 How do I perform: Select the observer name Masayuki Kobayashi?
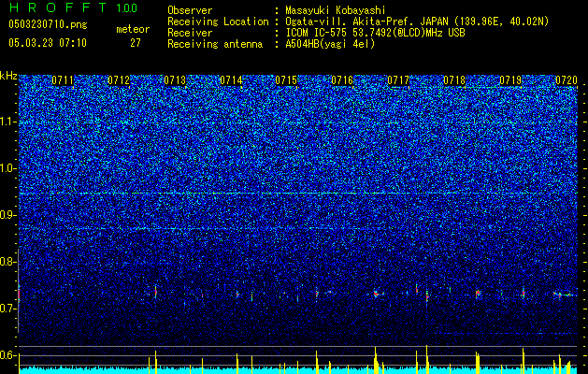tap(336, 10)
